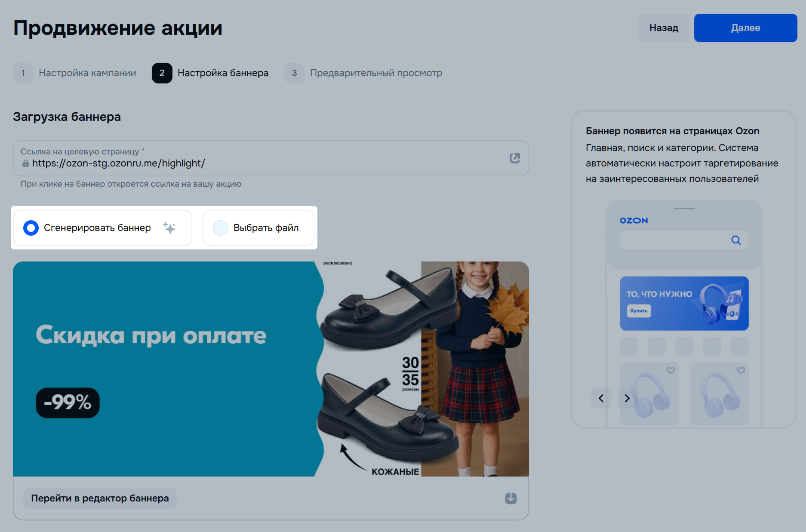Click the OZON logo in phone preview
The image size is (806, 532).
(x=634, y=221)
